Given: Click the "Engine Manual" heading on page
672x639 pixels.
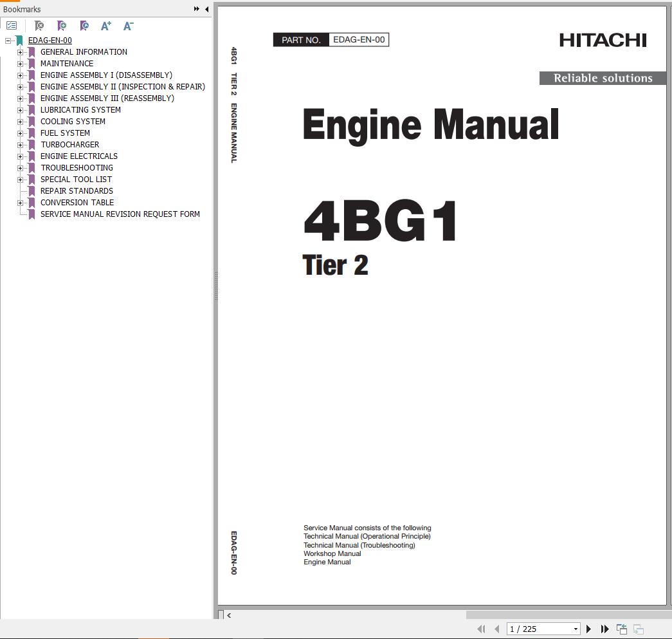Looking at the screenshot, I should 431,125.
